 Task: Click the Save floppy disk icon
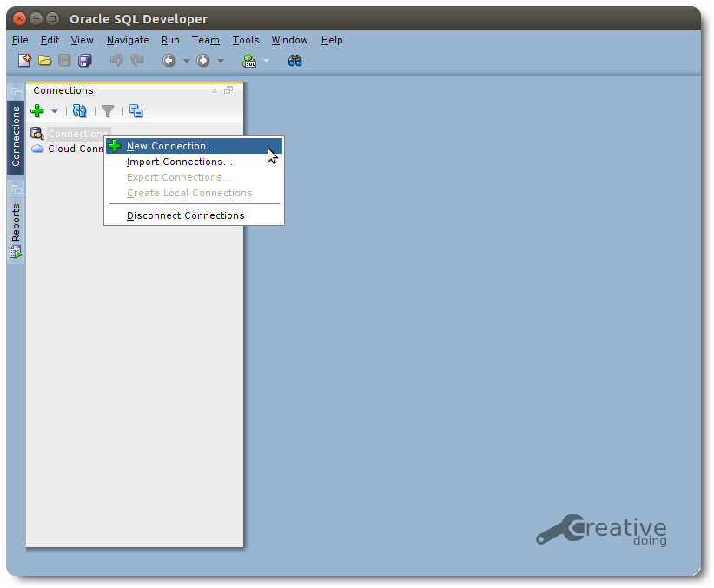point(64,60)
